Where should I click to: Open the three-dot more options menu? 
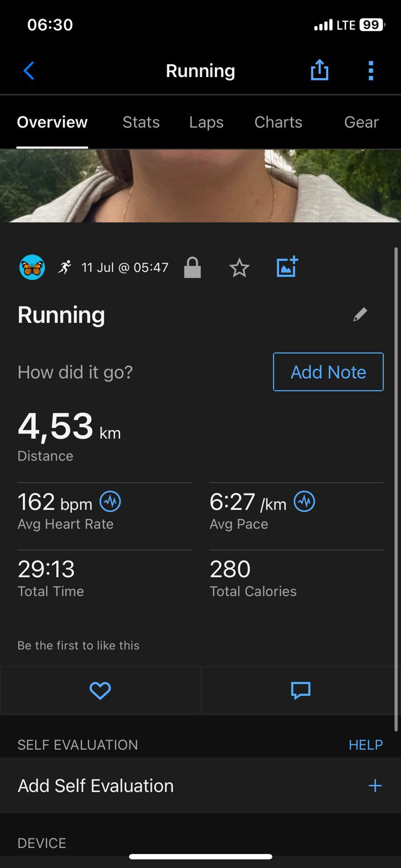[x=371, y=71]
